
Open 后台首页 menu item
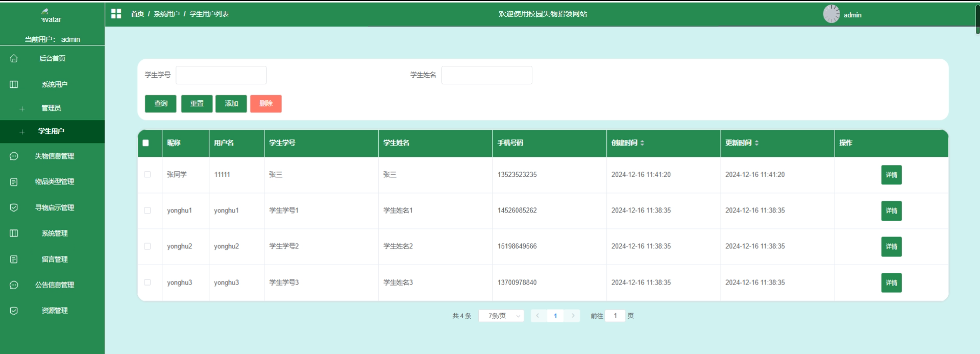click(52, 58)
